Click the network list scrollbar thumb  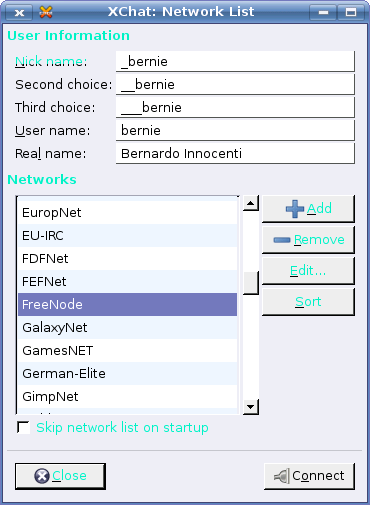(251, 283)
